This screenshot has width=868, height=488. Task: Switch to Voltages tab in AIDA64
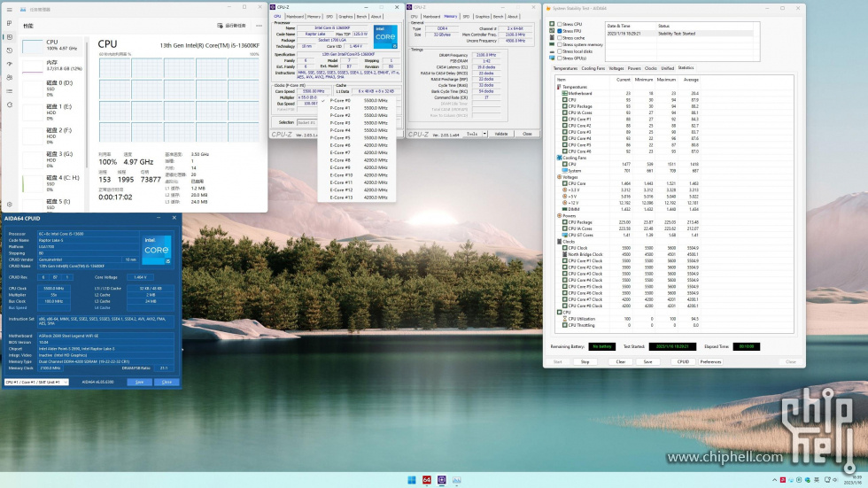pos(616,68)
